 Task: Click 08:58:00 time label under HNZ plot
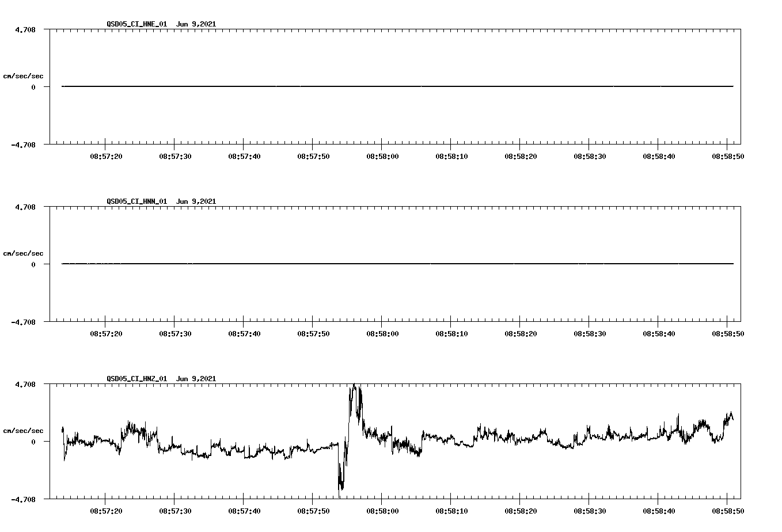coord(382,511)
